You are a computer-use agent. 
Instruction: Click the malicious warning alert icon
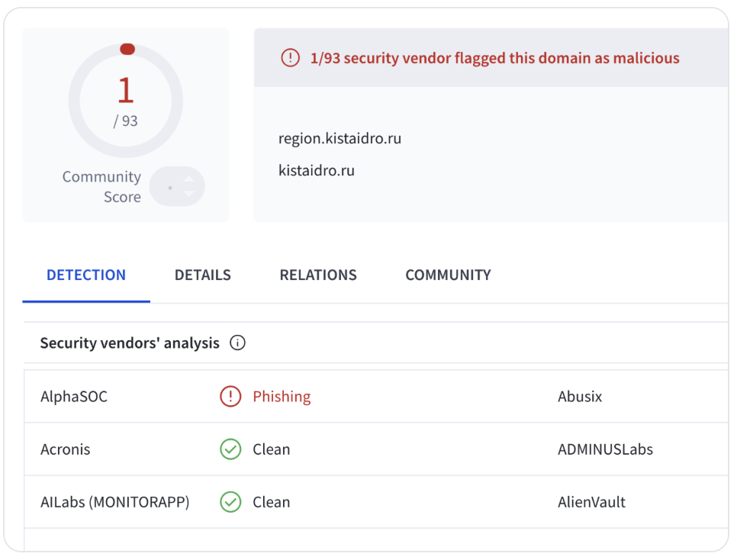tap(290, 58)
